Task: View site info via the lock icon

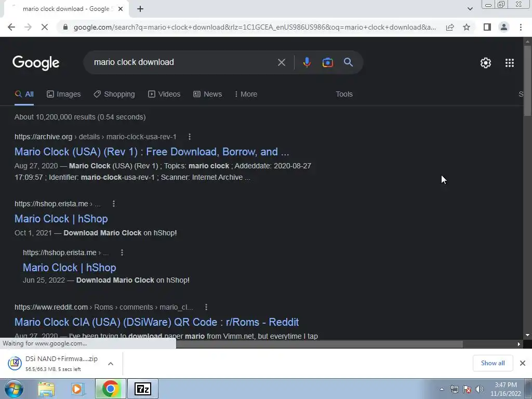Action: coord(65,27)
